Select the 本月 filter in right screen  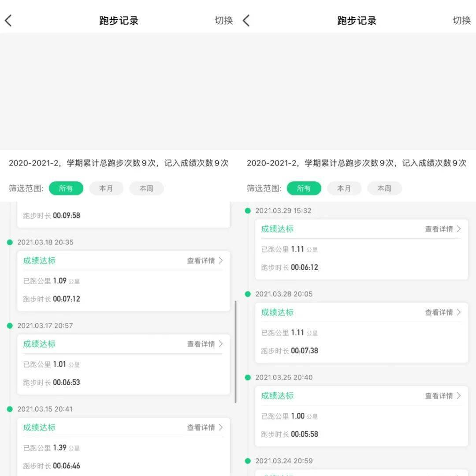(x=344, y=188)
